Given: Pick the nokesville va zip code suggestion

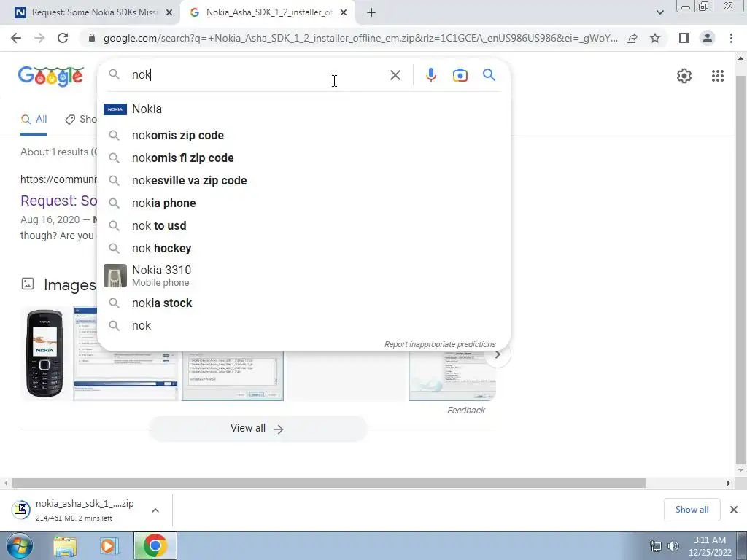Looking at the screenshot, I should [303, 181].
